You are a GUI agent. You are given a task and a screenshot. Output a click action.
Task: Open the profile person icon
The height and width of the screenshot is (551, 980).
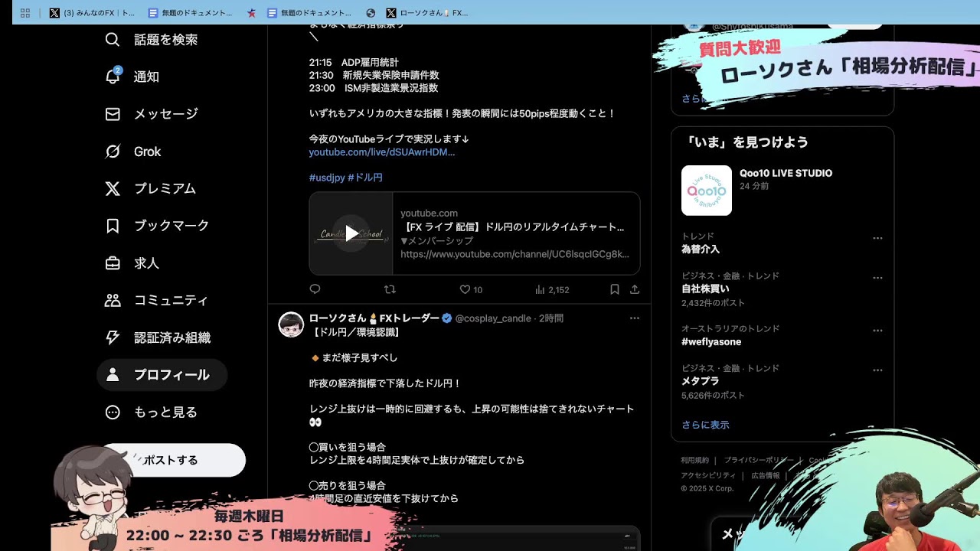[113, 375]
